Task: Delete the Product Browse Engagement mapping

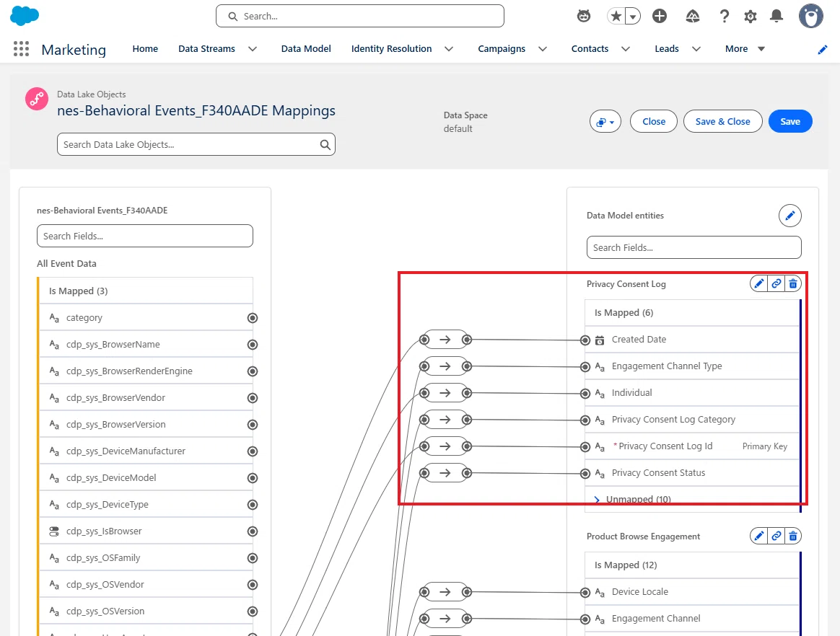Action: click(793, 536)
